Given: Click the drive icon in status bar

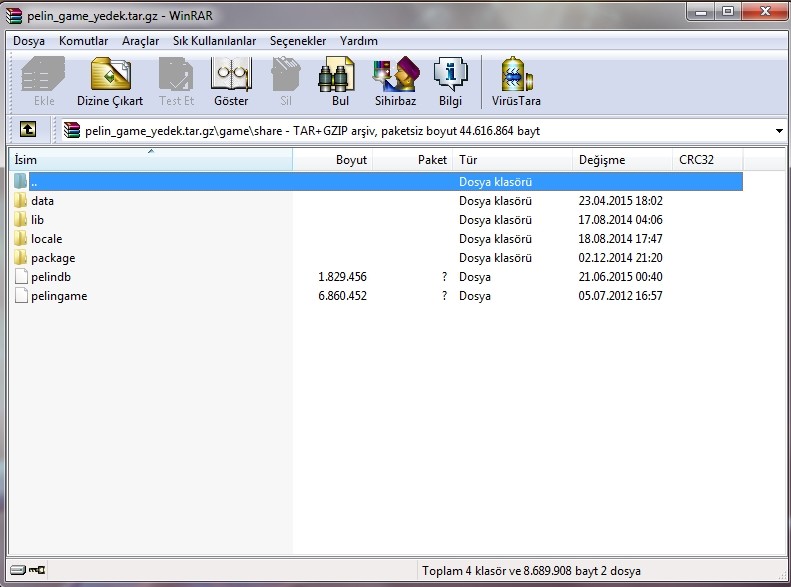Looking at the screenshot, I should click(18, 570).
